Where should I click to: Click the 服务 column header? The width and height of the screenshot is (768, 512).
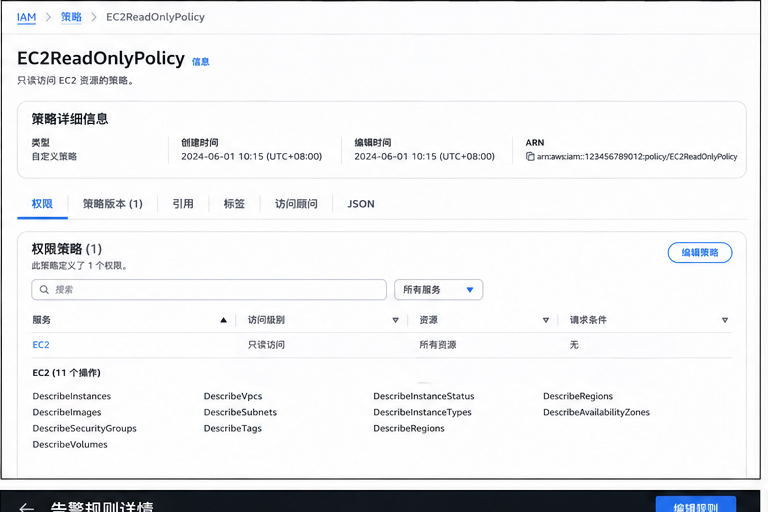(x=42, y=320)
